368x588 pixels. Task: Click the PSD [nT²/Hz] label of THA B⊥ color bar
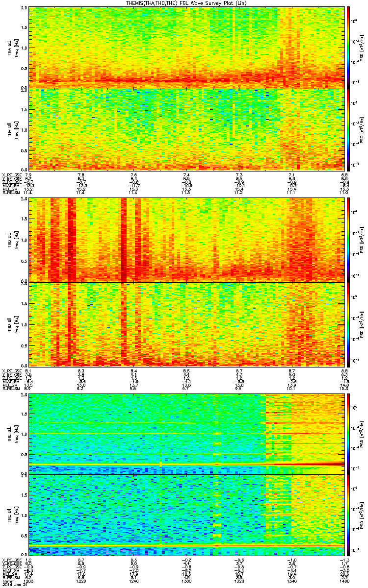pos(362,48)
